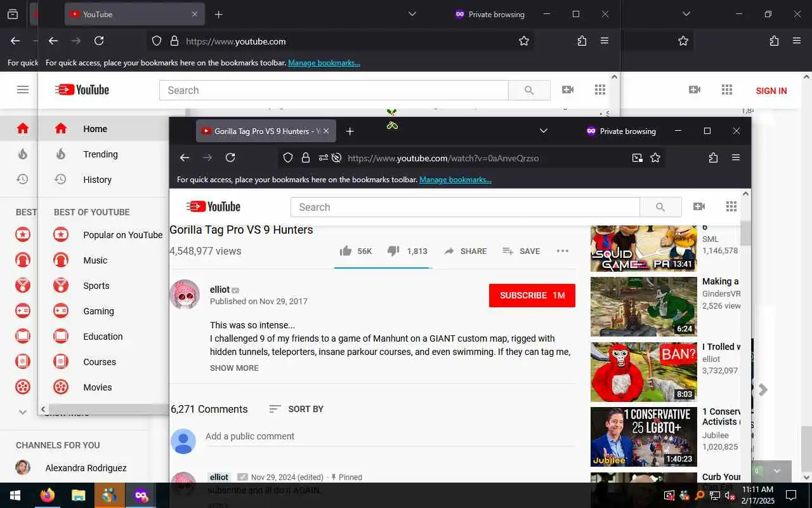Open the middle window Manage bookmarks link
This screenshot has width=812, height=508.
(x=324, y=63)
